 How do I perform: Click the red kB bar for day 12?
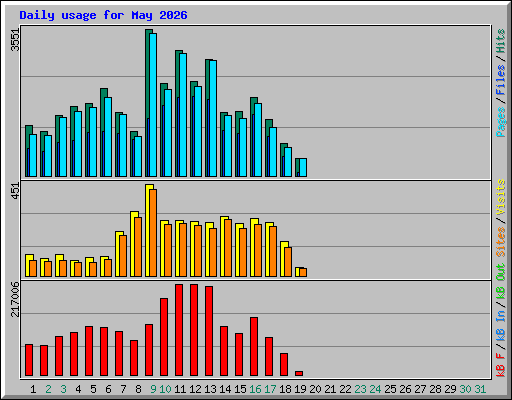coord(194,330)
